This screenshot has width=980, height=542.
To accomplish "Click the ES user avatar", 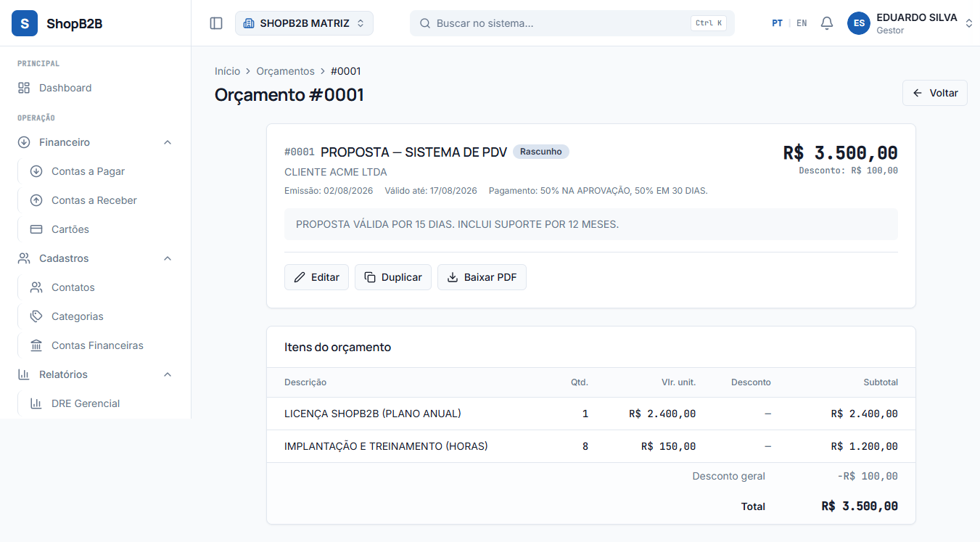I will point(859,23).
